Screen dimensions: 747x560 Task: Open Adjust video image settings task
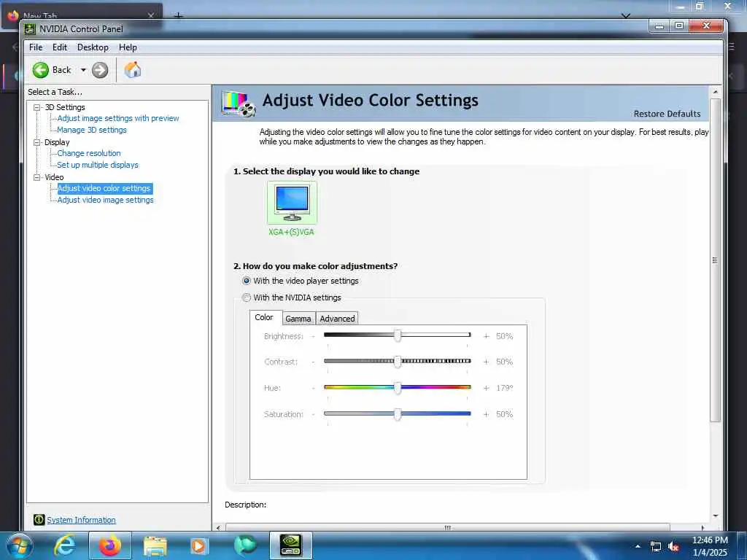click(105, 200)
